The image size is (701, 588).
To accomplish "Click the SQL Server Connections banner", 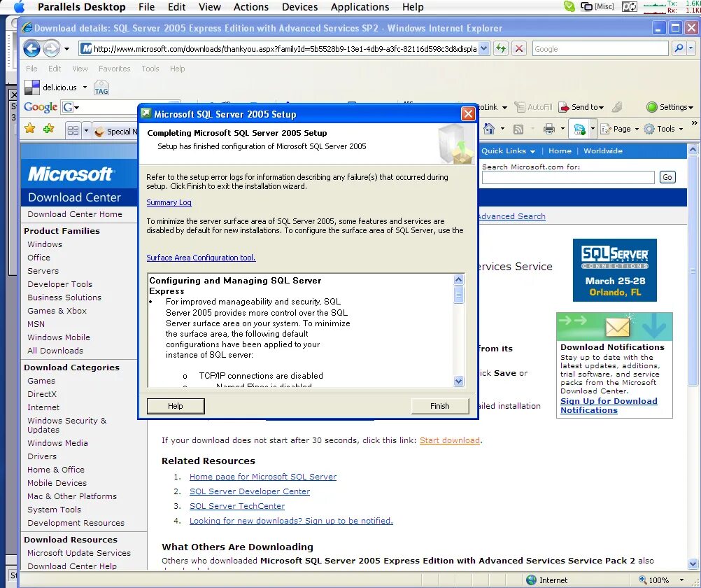I will [x=615, y=269].
